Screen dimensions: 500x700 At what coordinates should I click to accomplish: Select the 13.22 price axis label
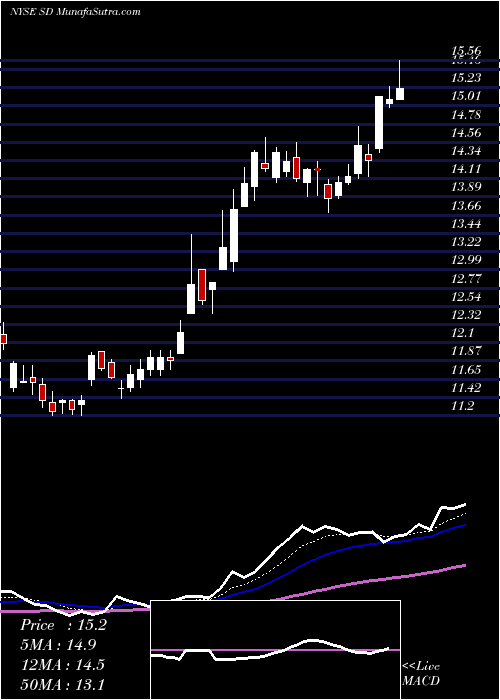(x=466, y=242)
